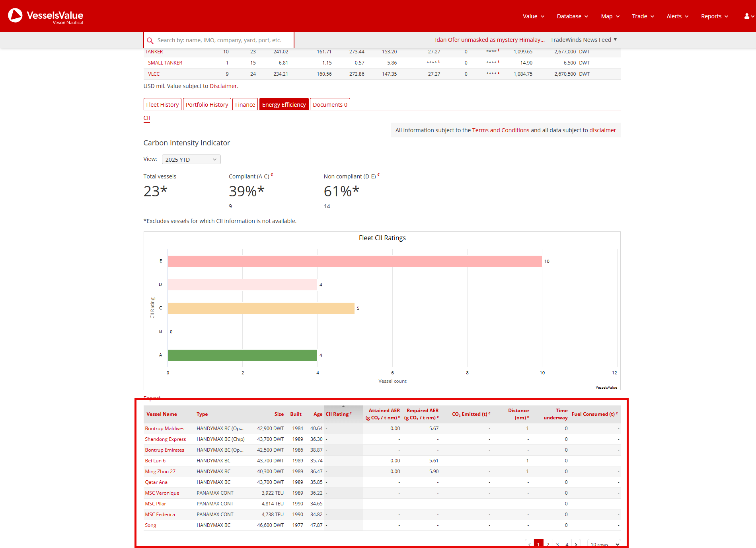Open the Terms and Conditions link
The image size is (756, 548).
tap(501, 130)
